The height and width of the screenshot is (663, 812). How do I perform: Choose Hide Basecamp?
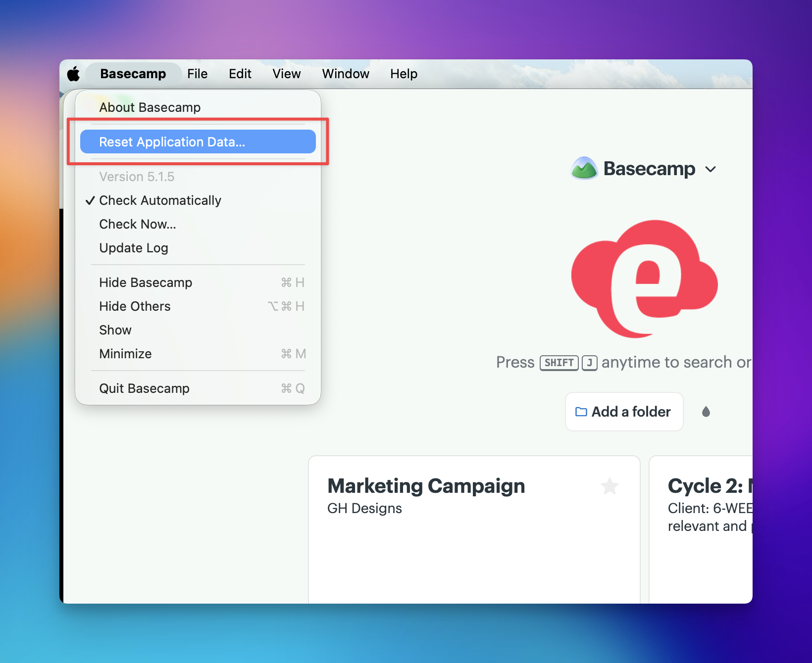[198, 283]
